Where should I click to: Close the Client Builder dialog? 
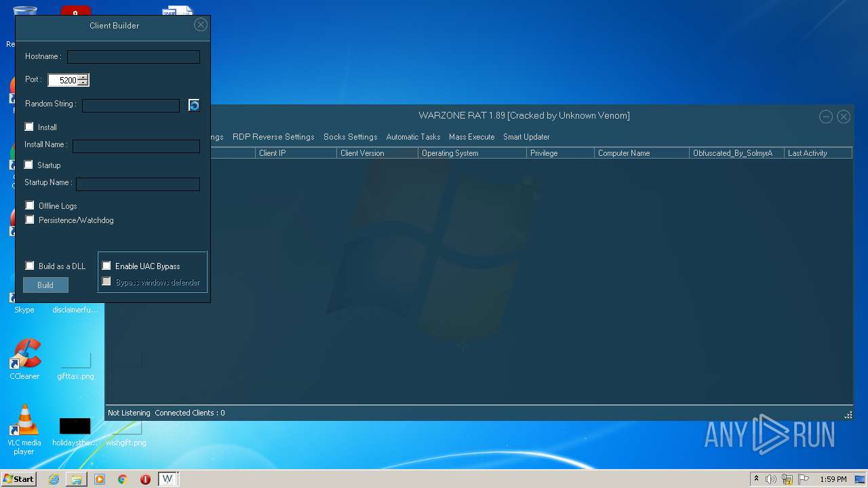point(200,24)
